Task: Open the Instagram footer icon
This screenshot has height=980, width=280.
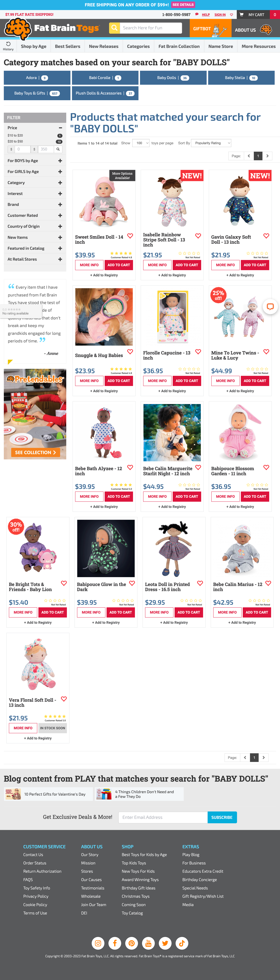Action: tap(98, 943)
